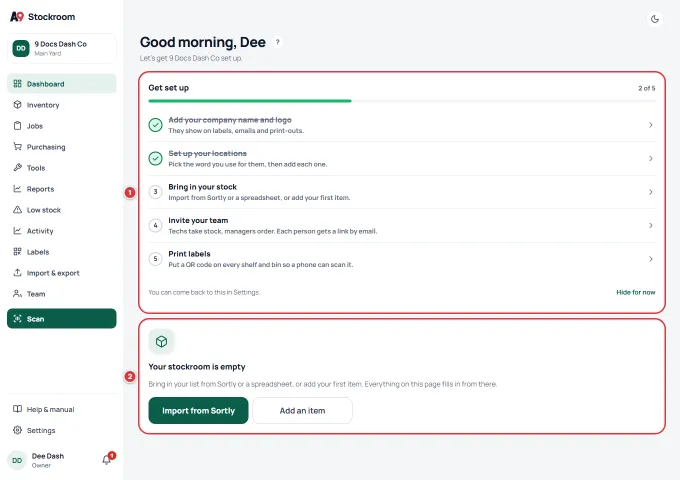
Task: Open the Labels page
Action: (62, 252)
